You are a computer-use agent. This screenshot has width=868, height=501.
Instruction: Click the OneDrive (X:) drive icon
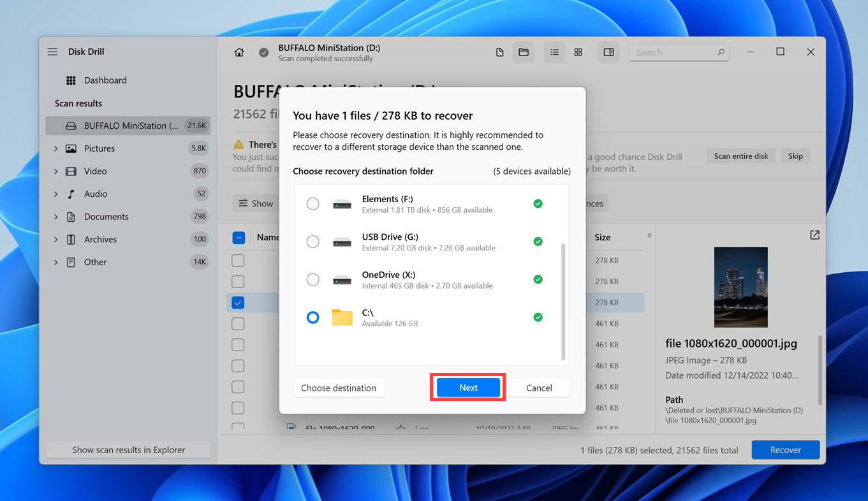pos(342,280)
